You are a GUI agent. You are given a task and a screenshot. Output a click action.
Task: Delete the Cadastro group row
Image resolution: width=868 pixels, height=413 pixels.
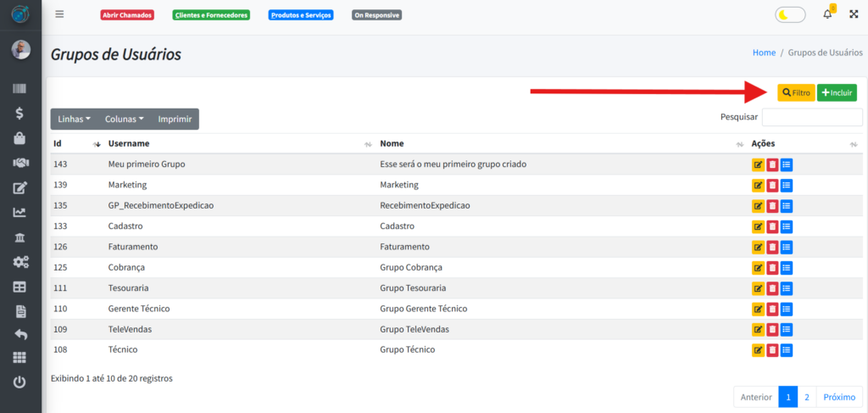[x=772, y=226]
